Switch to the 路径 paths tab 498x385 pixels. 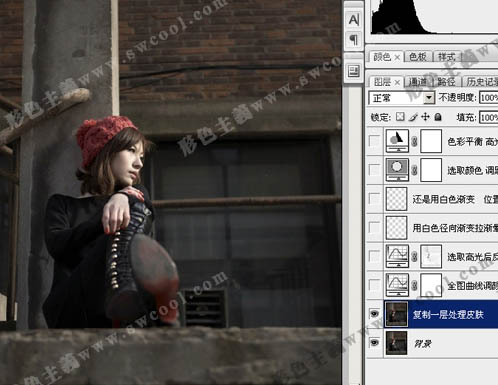pyautogui.click(x=446, y=82)
